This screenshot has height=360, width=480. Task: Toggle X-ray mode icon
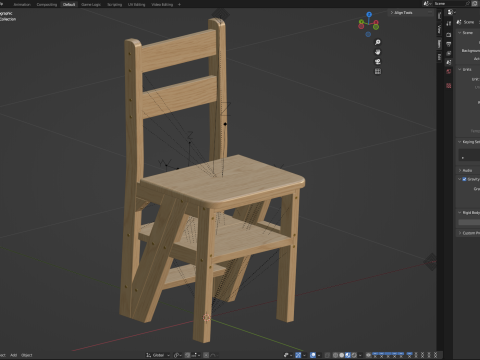(x=328, y=355)
